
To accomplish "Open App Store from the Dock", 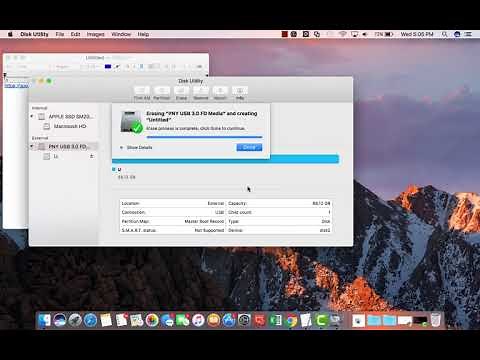I will click(229, 320).
